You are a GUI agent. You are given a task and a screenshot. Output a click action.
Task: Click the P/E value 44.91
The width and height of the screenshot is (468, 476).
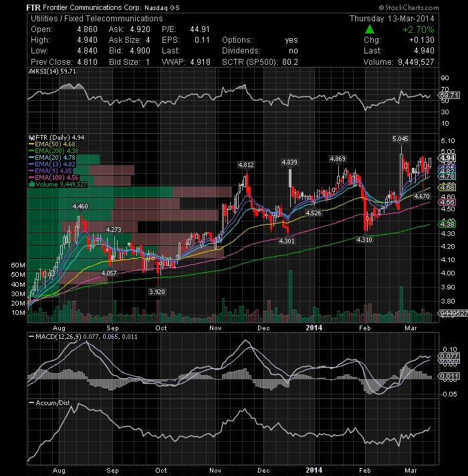point(200,29)
